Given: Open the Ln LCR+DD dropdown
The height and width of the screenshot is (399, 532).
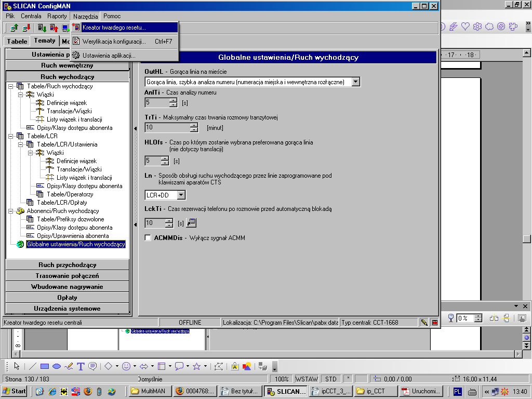Looking at the screenshot, I should pos(181,195).
